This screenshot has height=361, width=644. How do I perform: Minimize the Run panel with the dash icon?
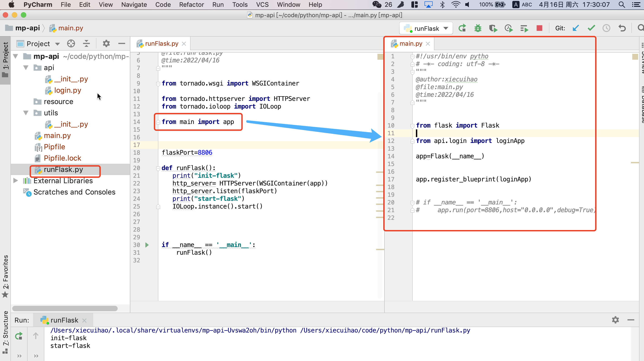[631, 320]
